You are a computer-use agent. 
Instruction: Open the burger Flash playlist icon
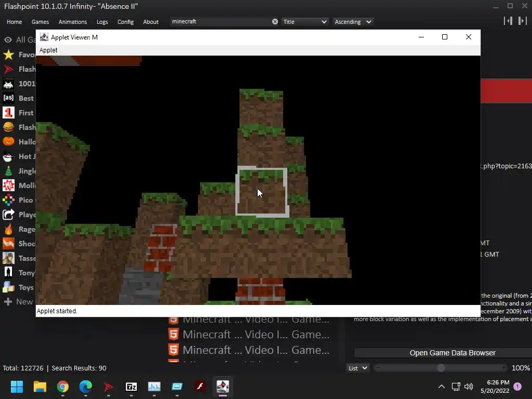pos(8,127)
